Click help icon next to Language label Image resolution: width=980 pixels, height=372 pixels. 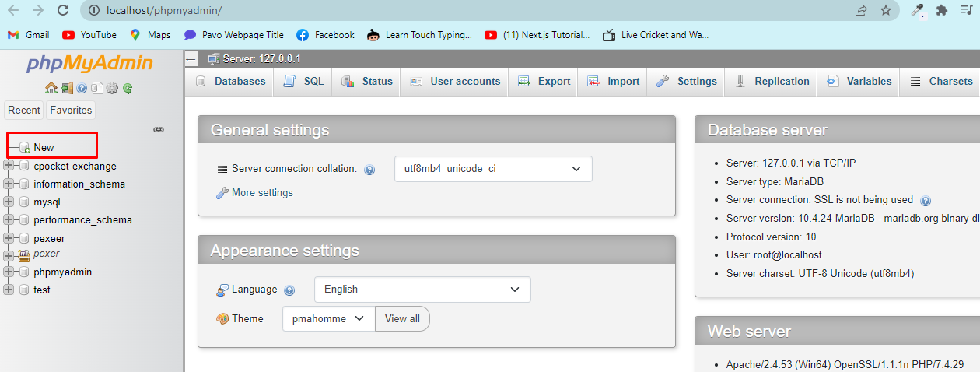[x=289, y=290]
